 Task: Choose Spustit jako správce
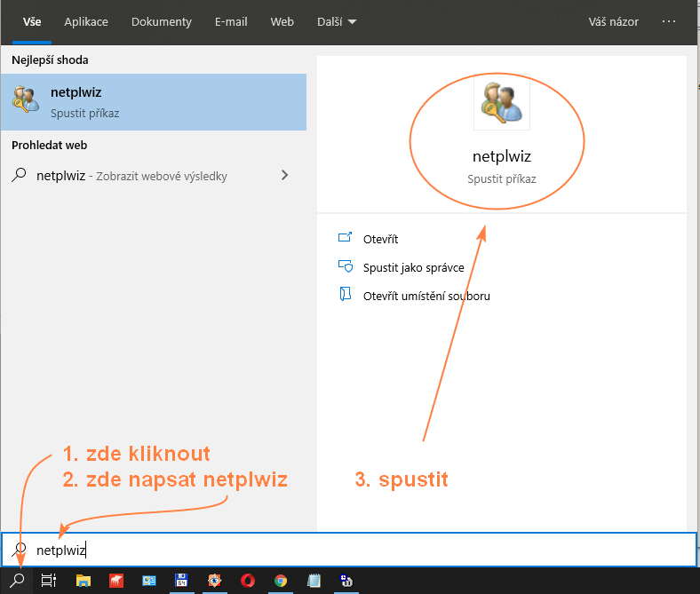(x=413, y=267)
